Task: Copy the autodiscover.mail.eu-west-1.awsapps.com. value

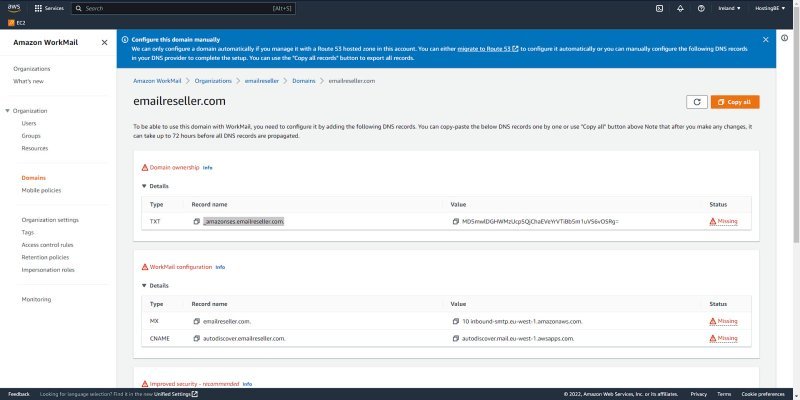Action: point(456,339)
